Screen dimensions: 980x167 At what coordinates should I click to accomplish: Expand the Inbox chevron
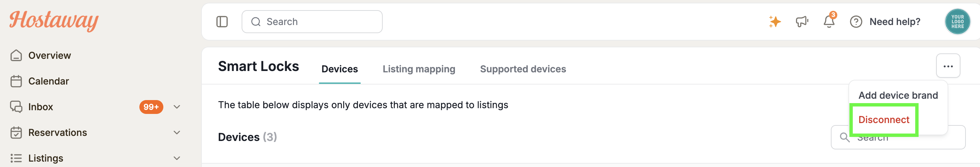pos(176,107)
